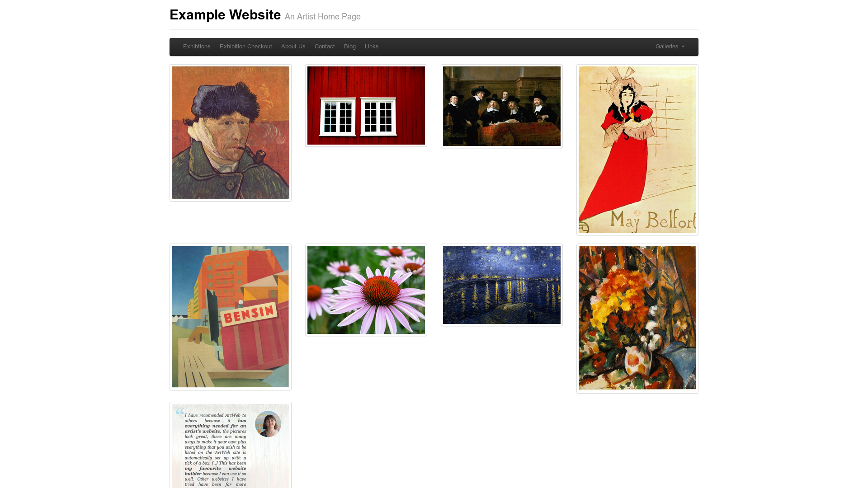Screen dimensions: 868x488
Task: Open the Exhibtions menu item
Action: tap(197, 47)
